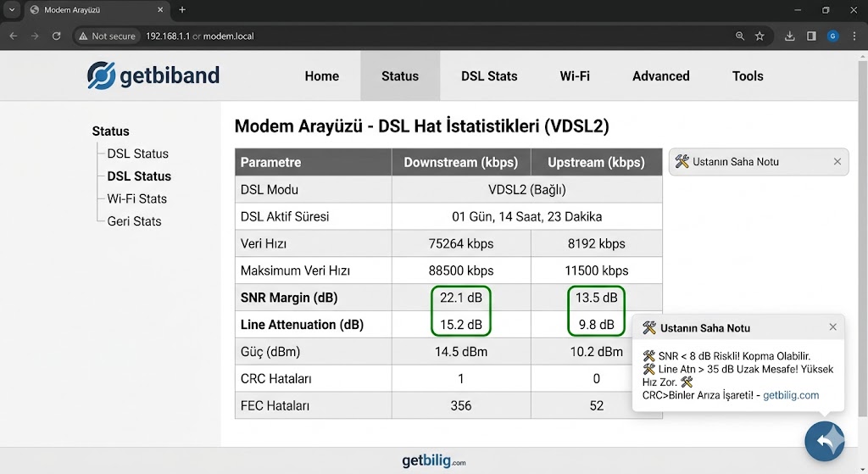
Task: Click the 01 Gün, 14 Saat, 23 Dakika value
Action: coord(527,216)
